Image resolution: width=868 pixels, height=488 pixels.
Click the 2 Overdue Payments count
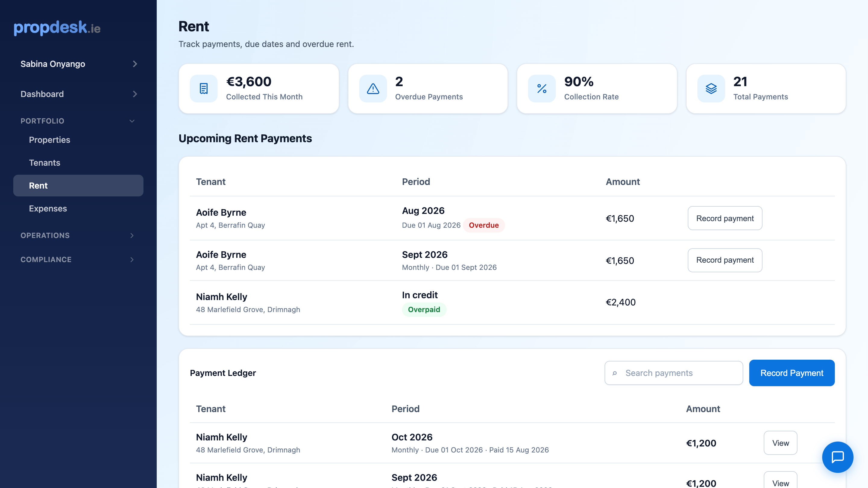399,82
